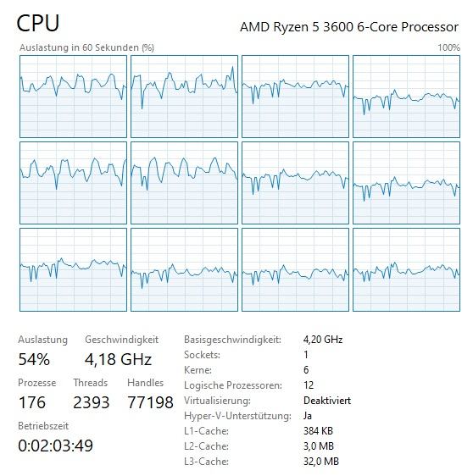
Task: Click the Threads count 2393
Action: coord(92,402)
